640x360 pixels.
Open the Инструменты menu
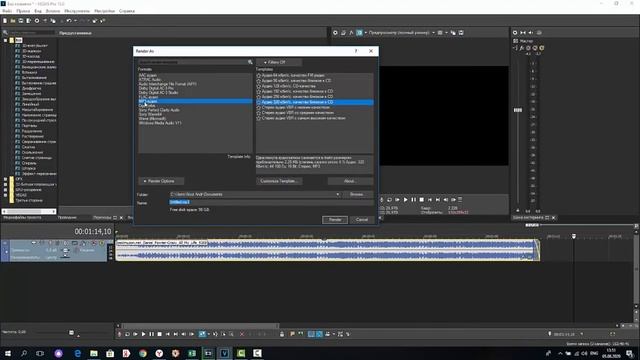coord(77,11)
